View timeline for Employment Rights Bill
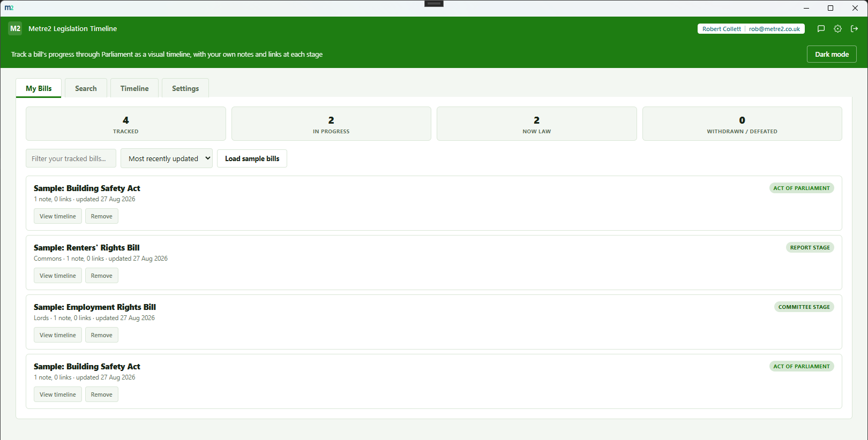 click(x=58, y=335)
